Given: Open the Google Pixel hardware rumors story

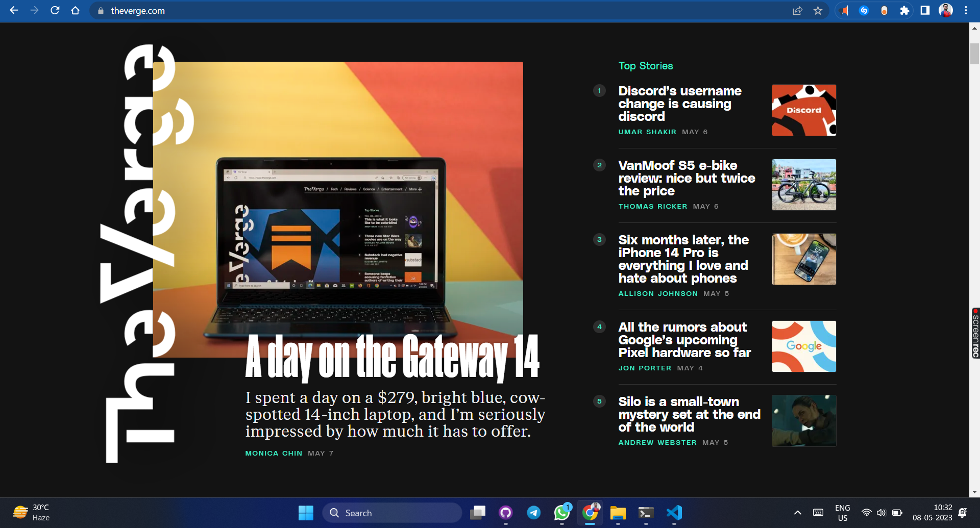Looking at the screenshot, I should [684, 340].
